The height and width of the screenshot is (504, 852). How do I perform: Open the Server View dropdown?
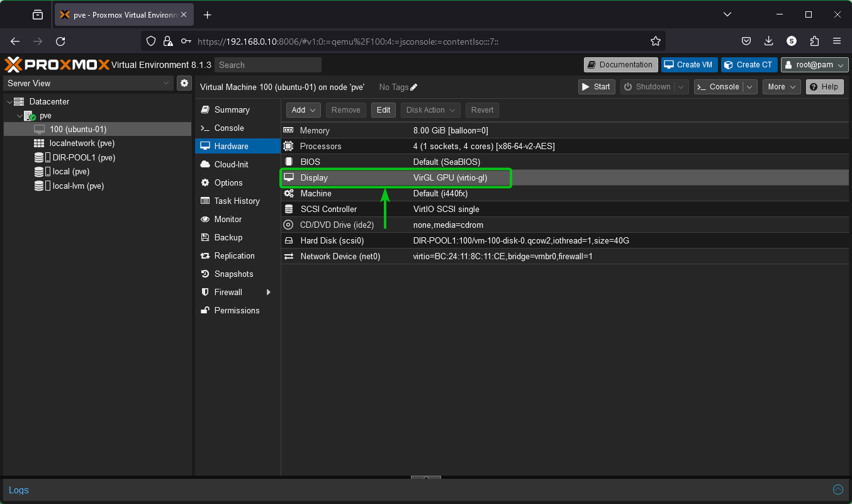click(x=88, y=83)
